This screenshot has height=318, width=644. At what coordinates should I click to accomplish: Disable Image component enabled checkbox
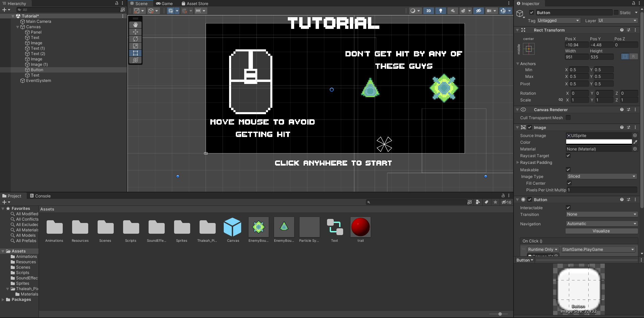[x=530, y=127]
